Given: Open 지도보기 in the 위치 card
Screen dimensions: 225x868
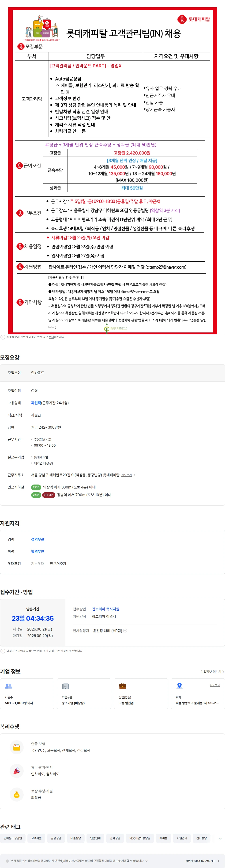Looking at the screenshot, I should [x=215, y=685].
